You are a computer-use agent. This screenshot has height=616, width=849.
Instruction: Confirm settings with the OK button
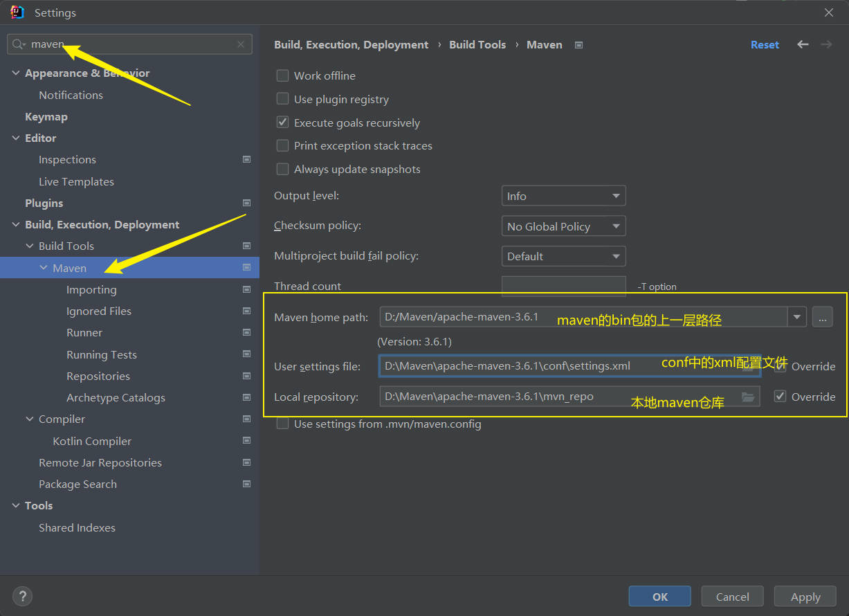[x=660, y=597]
